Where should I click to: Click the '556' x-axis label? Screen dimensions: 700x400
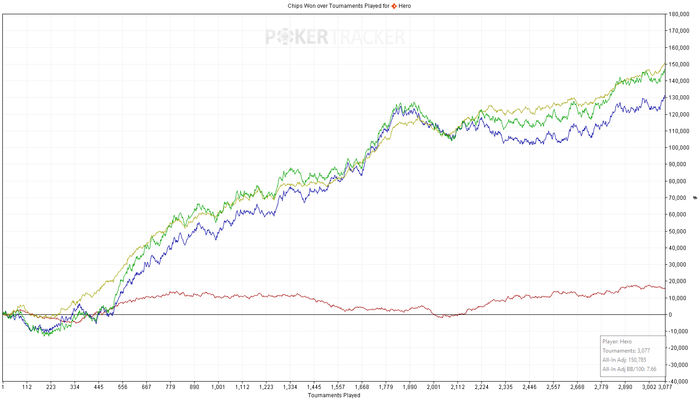pyautogui.click(x=122, y=387)
